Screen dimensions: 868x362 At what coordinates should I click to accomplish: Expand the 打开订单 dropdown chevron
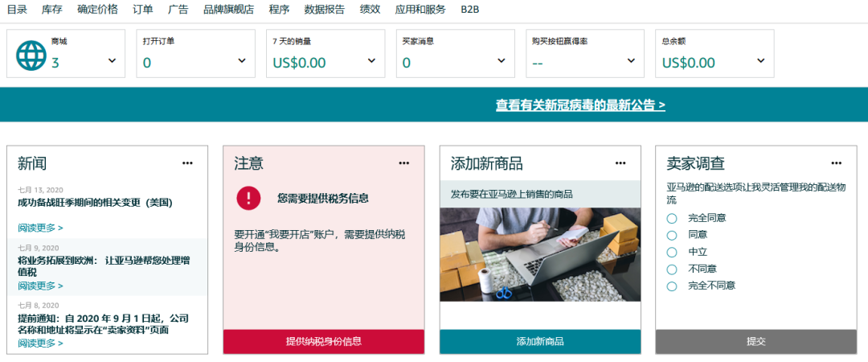[x=242, y=61]
